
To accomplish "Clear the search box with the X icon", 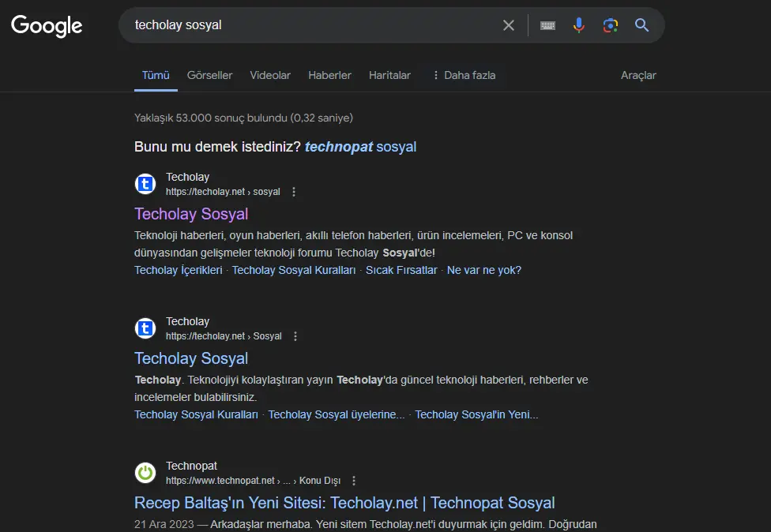I will 509,25.
